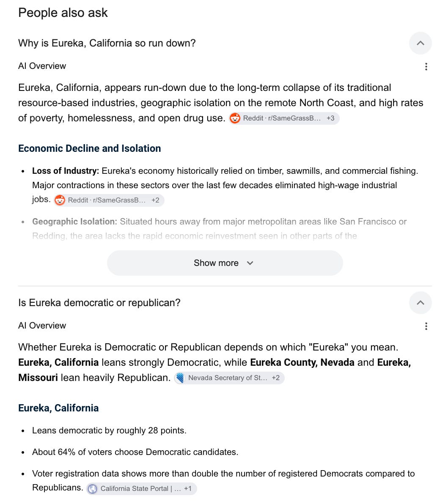Click the +1 count on California State Portal chip
The width and height of the screenshot is (440, 504).
(188, 489)
